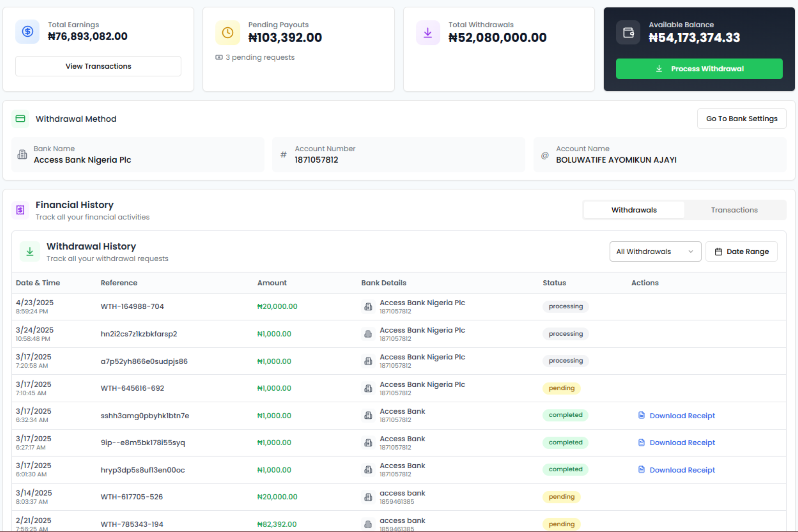Click the Total Earnings dollar icon

click(x=27, y=32)
